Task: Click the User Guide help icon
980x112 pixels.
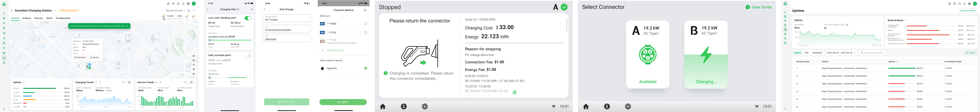Action: [x=748, y=7]
